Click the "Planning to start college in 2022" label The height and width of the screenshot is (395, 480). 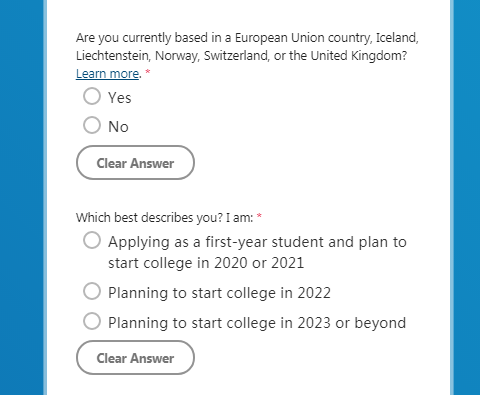219,293
